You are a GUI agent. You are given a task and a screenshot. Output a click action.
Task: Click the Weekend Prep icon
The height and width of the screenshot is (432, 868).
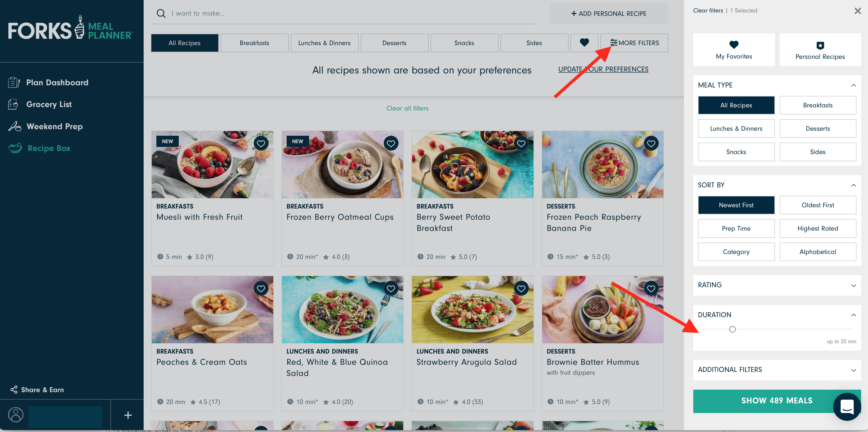tap(15, 126)
